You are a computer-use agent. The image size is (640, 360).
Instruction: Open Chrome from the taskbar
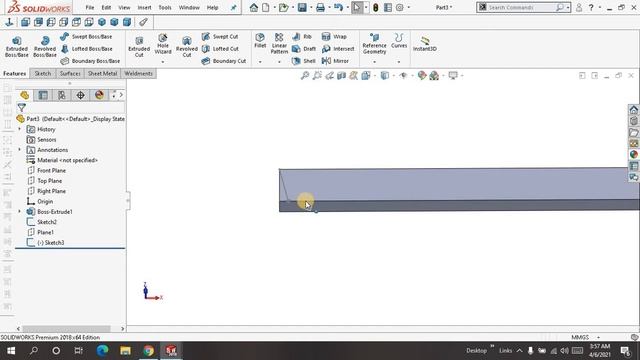(148, 351)
